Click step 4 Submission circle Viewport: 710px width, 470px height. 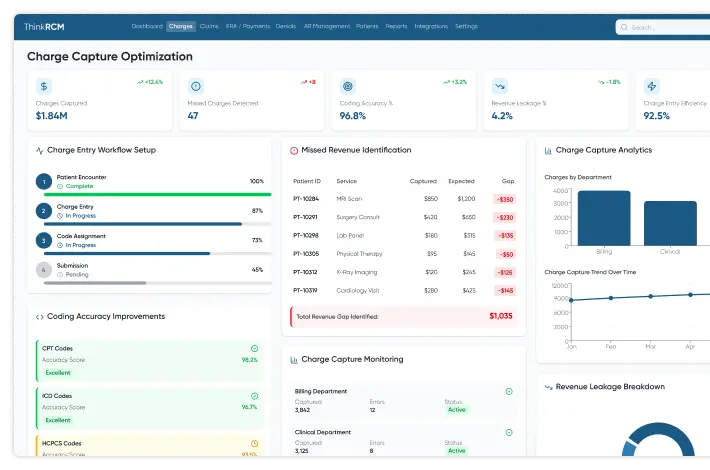pyautogui.click(x=44, y=270)
